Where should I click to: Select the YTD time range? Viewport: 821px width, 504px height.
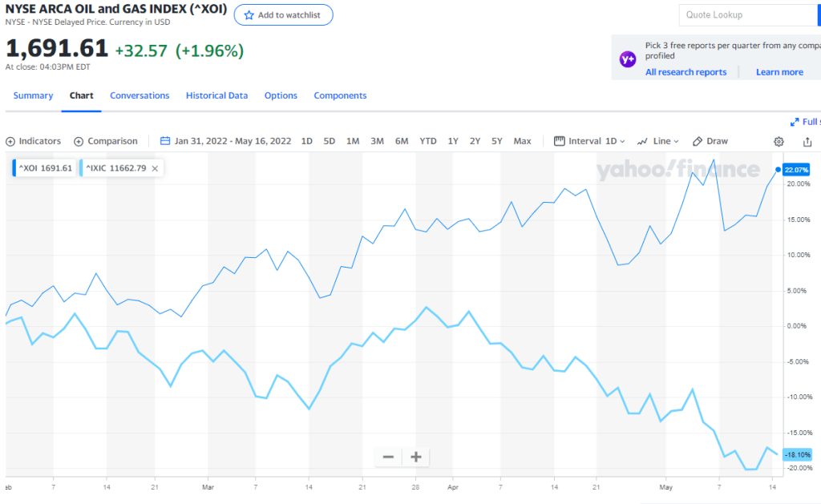coord(428,141)
